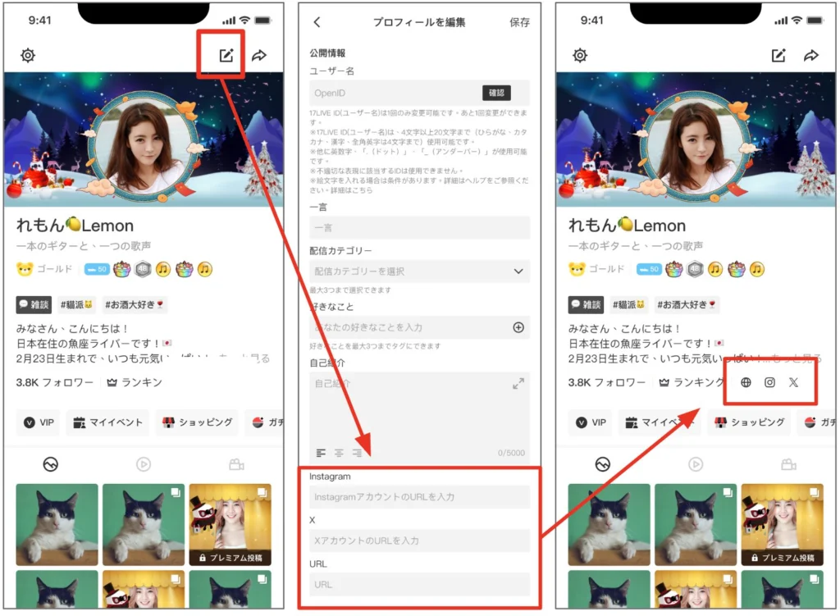Tap edit profile pencil icon in right phone
Image resolution: width=840 pixels, height=616 pixels.
coord(778,55)
